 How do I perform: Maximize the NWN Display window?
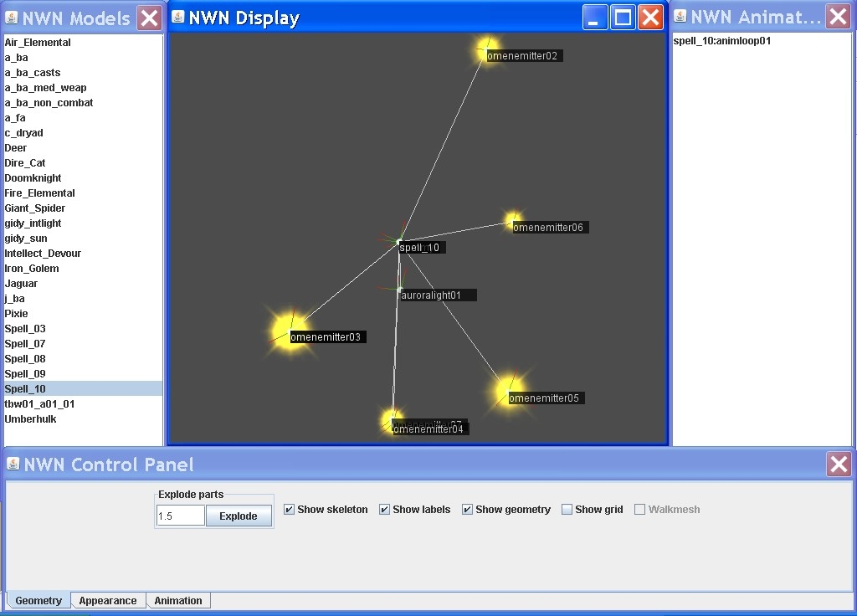[623, 18]
